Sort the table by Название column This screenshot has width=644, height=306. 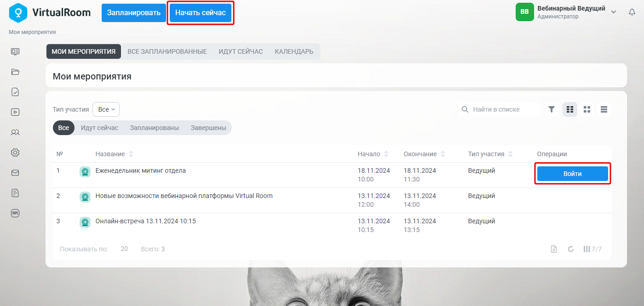[115, 154]
